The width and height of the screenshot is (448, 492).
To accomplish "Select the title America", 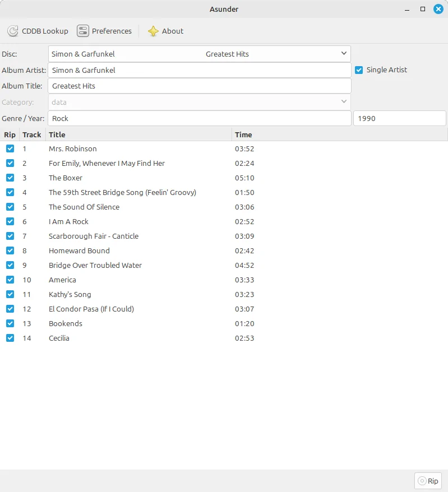I will pos(62,280).
